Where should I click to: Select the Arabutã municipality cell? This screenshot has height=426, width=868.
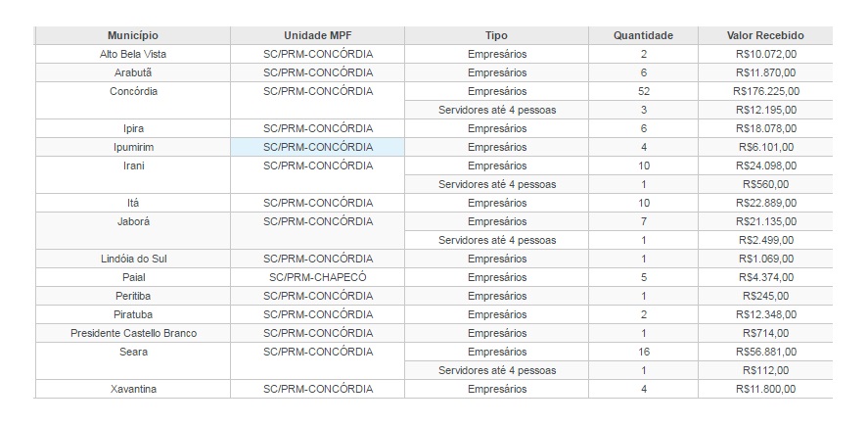pyautogui.click(x=133, y=72)
